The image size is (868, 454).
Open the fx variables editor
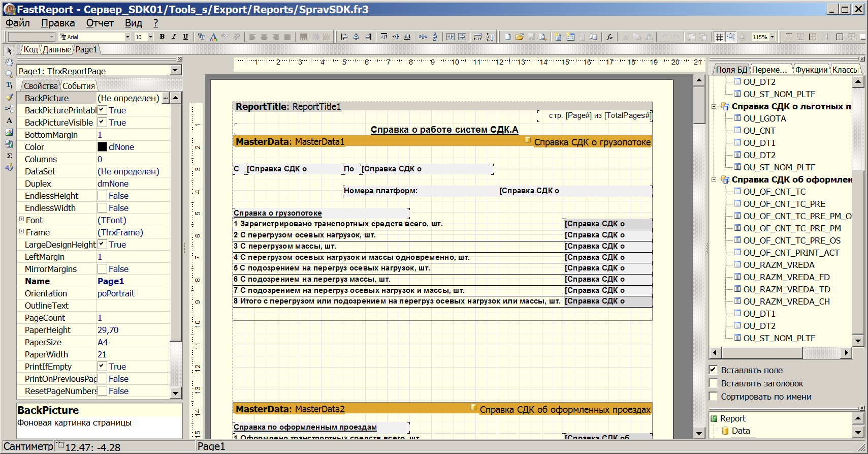[x=609, y=37]
